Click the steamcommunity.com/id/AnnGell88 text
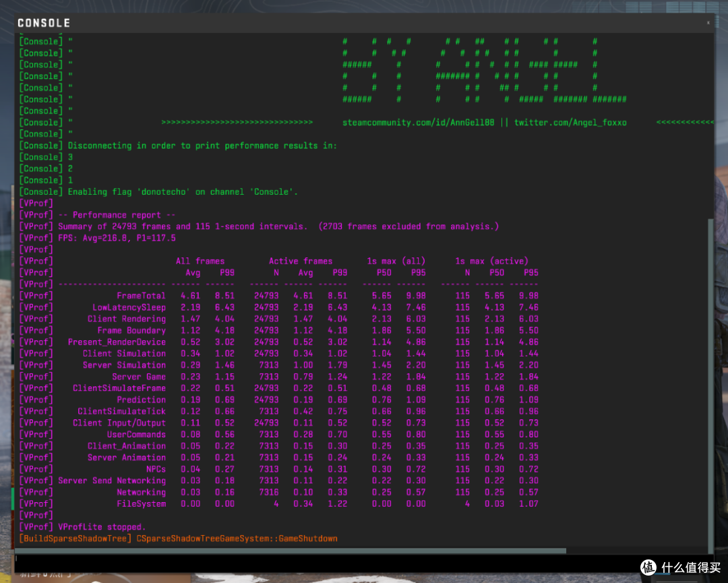Screen dimensions: 728x583 419,123
